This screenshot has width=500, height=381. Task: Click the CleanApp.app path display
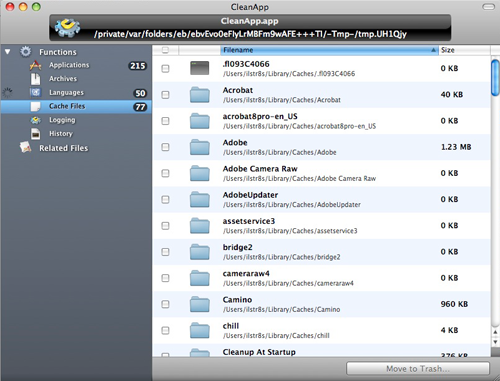click(x=250, y=28)
